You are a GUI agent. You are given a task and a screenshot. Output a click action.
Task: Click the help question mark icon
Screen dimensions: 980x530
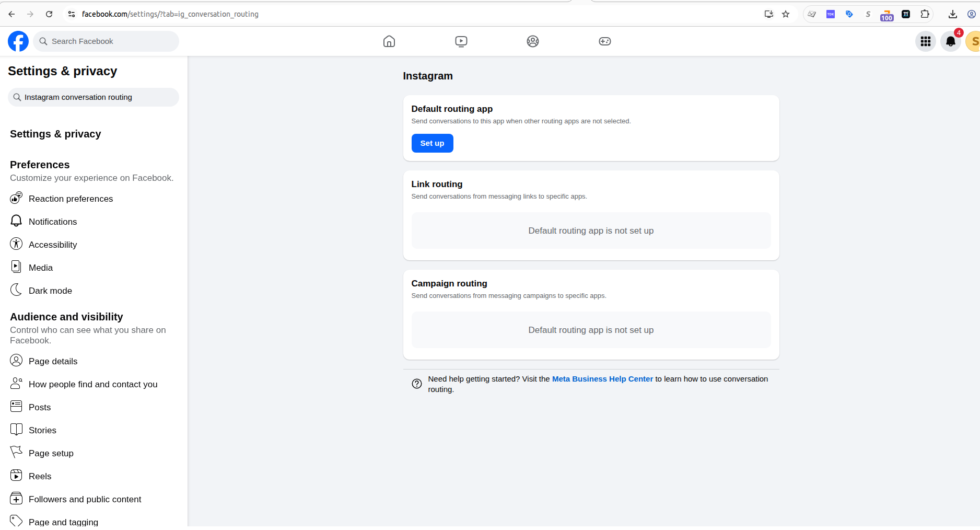(x=417, y=384)
